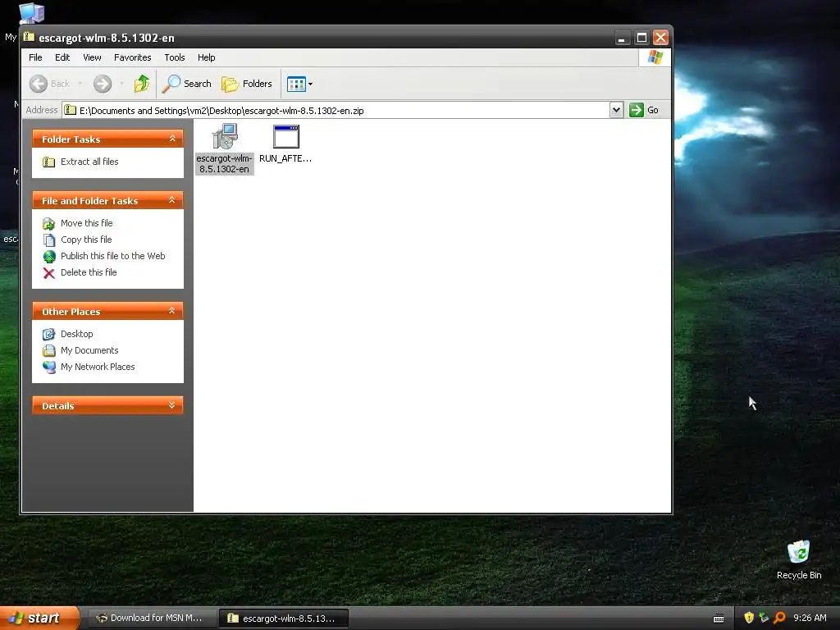The image size is (840, 630).
Task: Click the on-screen keyboard taskbar icon
Action: (719, 619)
